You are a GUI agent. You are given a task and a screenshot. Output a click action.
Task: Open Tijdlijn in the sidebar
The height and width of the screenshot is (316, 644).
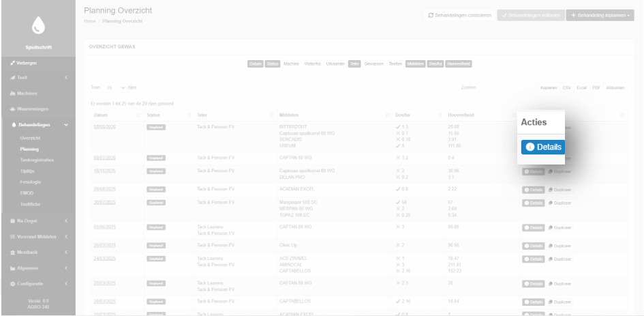27,171
